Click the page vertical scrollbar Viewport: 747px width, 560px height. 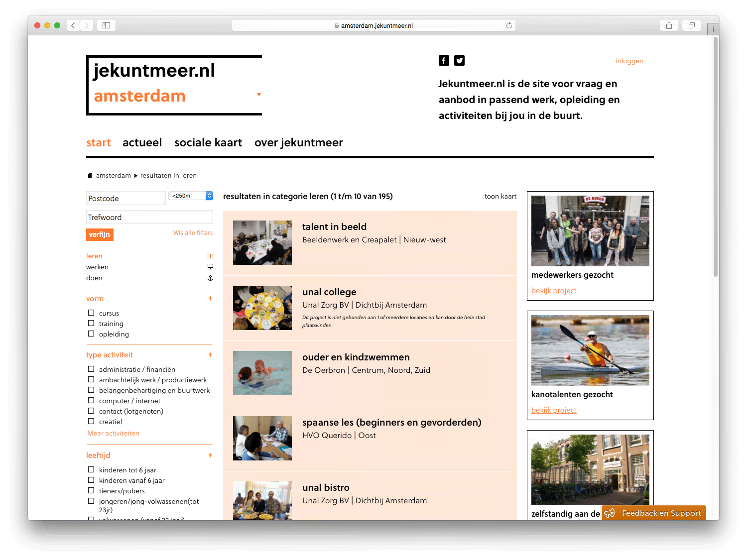point(716,156)
